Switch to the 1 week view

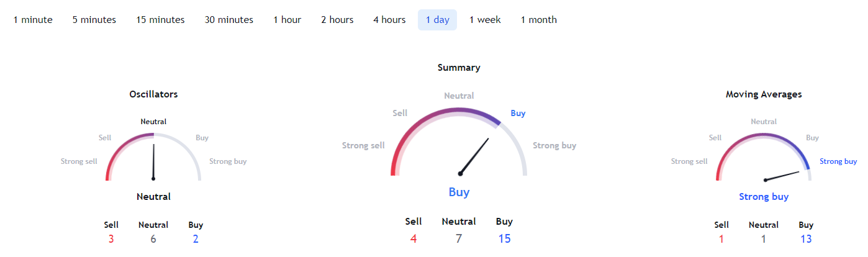(x=485, y=20)
